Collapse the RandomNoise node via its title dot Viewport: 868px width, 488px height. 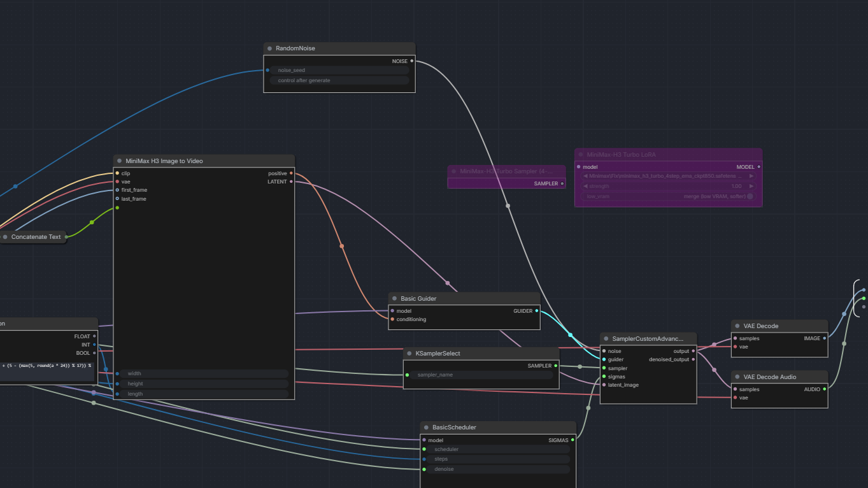pyautogui.click(x=270, y=48)
